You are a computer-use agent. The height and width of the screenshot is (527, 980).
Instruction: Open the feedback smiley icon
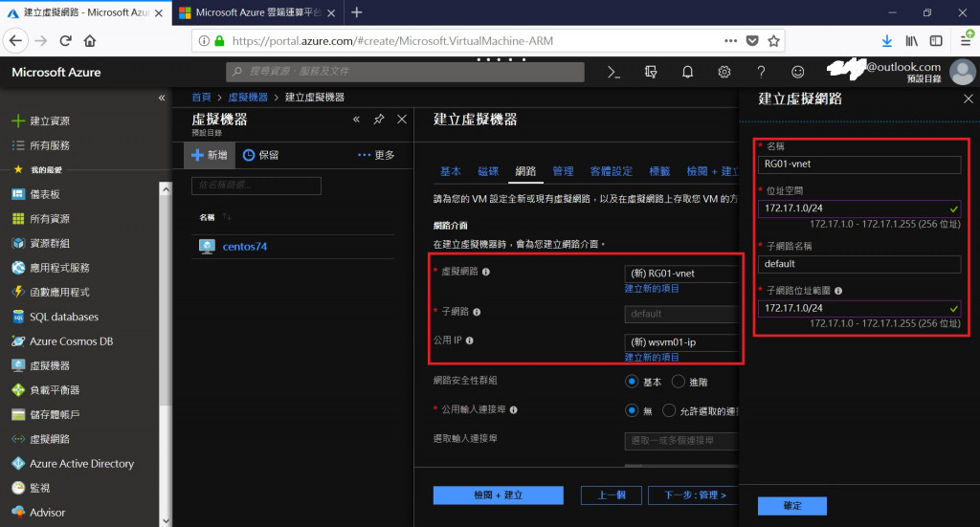[797, 73]
